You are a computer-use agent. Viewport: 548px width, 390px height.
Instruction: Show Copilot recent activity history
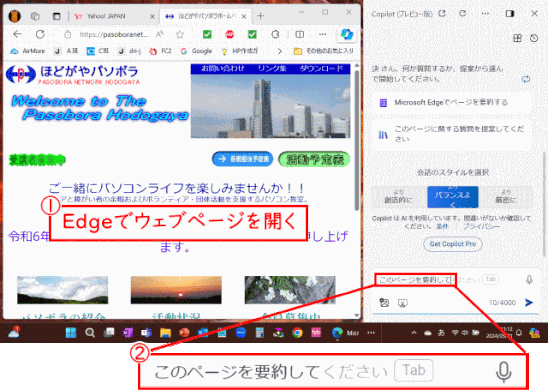click(x=534, y=38)
